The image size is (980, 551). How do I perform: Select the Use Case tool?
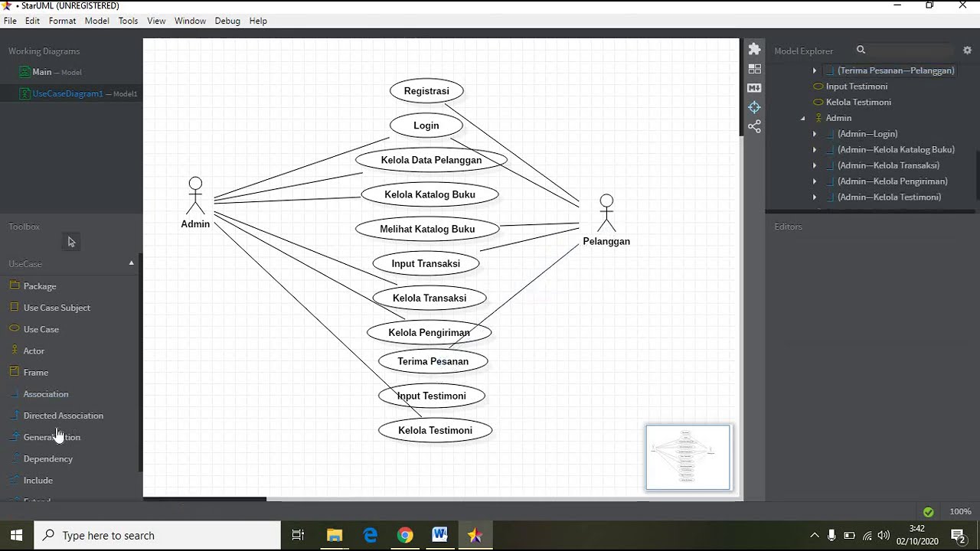pos(41,329)
